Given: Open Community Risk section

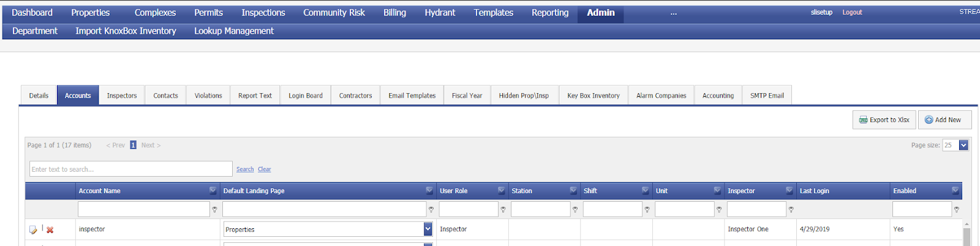Looking at the screenshot, I should 334,12.
